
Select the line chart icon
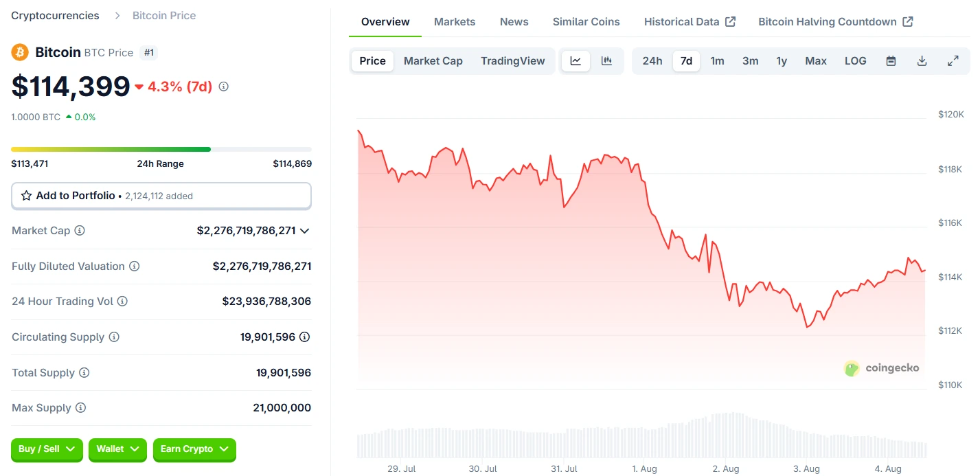[576, 60]
